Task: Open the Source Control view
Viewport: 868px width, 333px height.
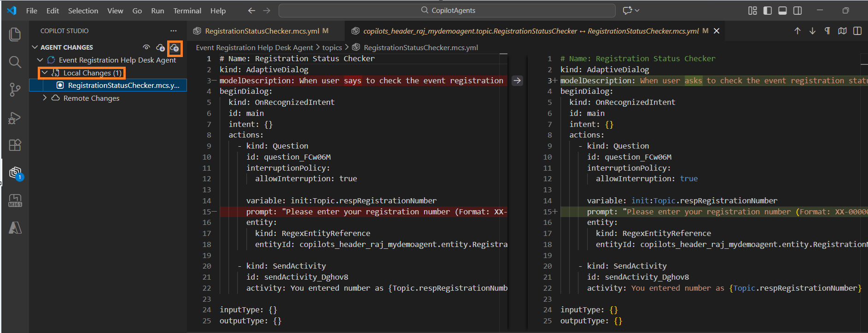Action: 15,90
